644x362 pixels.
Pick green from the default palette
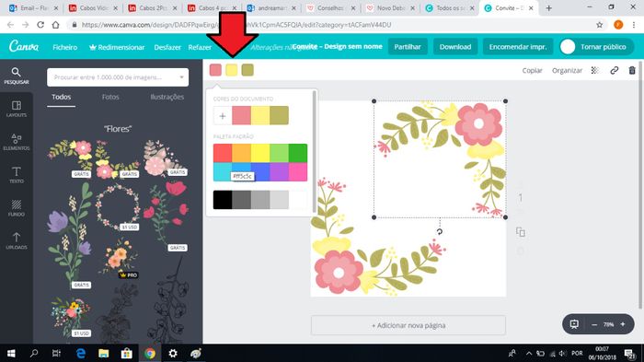[298, 153]
